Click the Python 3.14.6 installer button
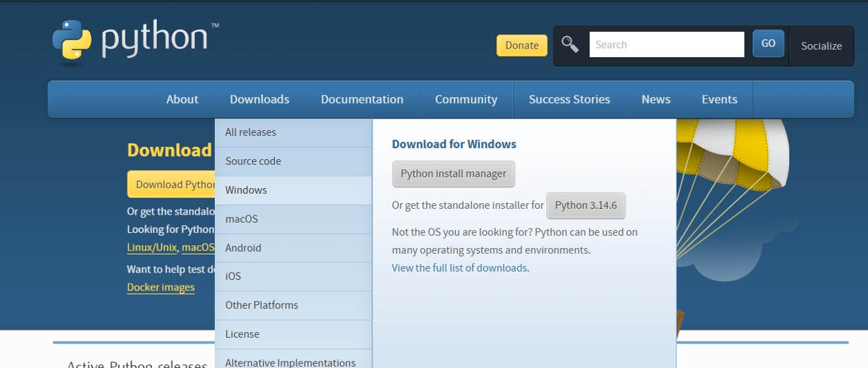 [x=586, y=205]
